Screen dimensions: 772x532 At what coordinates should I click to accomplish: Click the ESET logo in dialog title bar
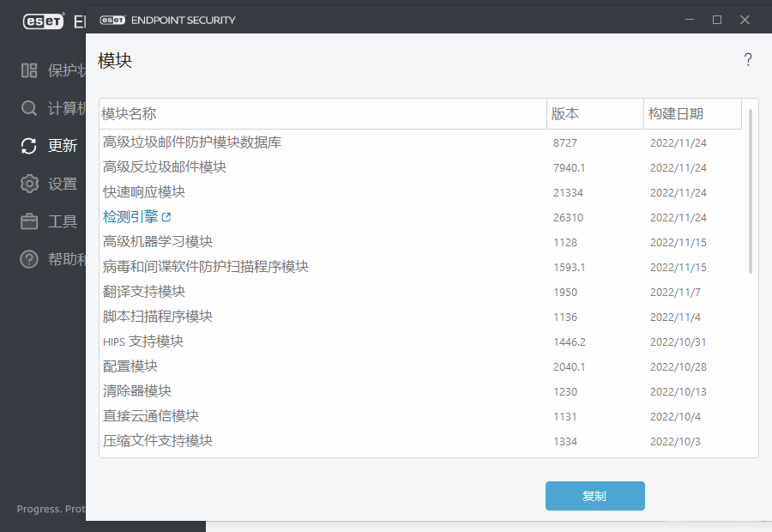click(x=112, y=19)
